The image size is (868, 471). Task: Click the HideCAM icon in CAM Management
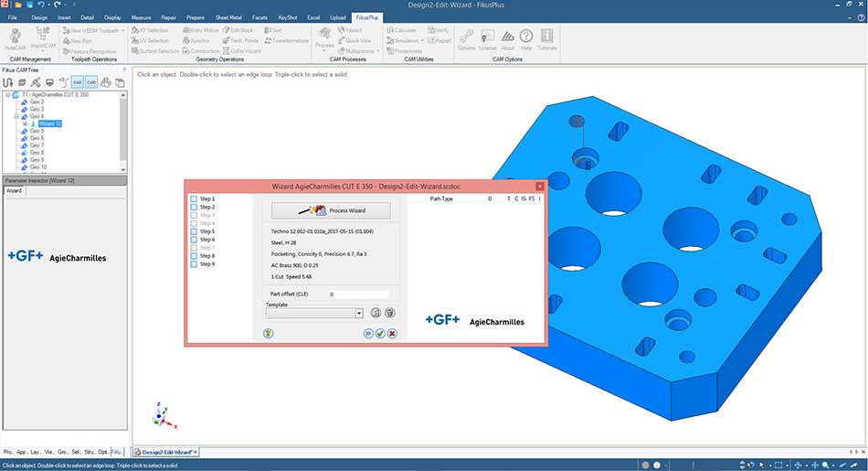(x=16, y=37)
